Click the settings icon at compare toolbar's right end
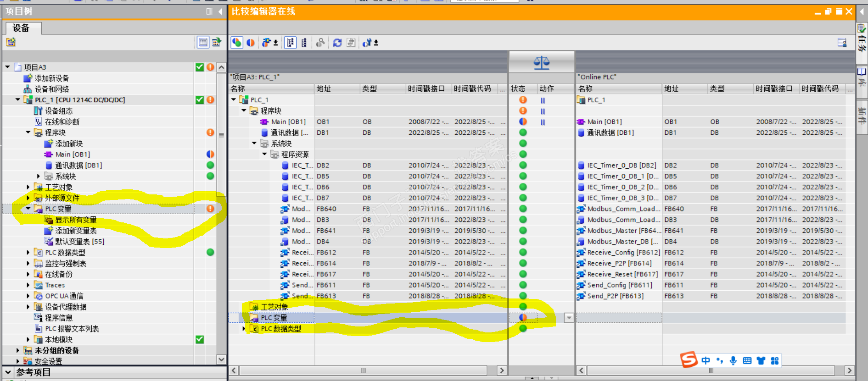Viewport: 868px width, 381px height. (842, 43)
